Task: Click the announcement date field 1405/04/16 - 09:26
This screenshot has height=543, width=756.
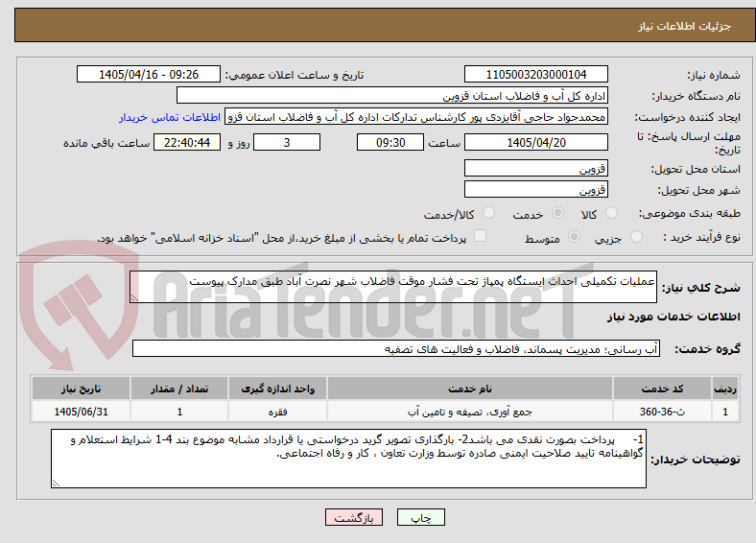Action: [x=149, y=75]
